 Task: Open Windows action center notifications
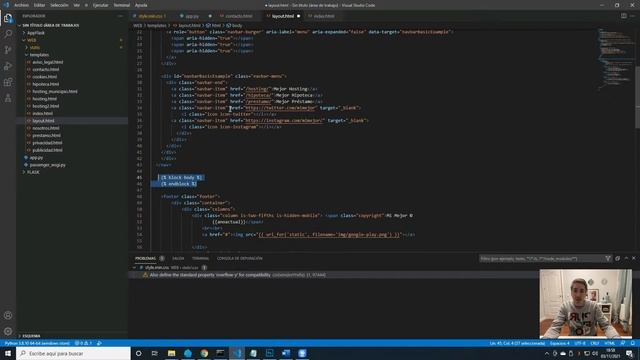[629, 353]
